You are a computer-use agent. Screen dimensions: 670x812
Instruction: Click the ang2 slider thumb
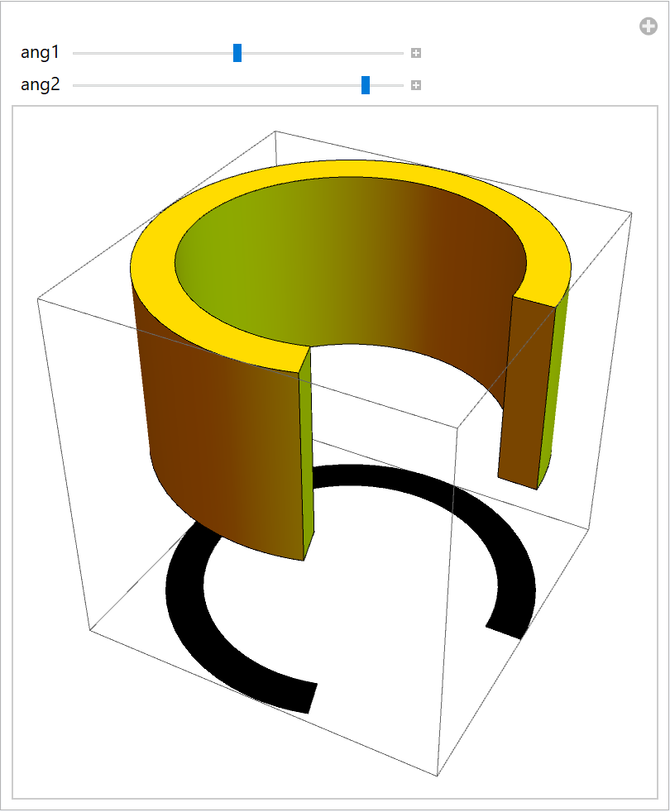366,85
